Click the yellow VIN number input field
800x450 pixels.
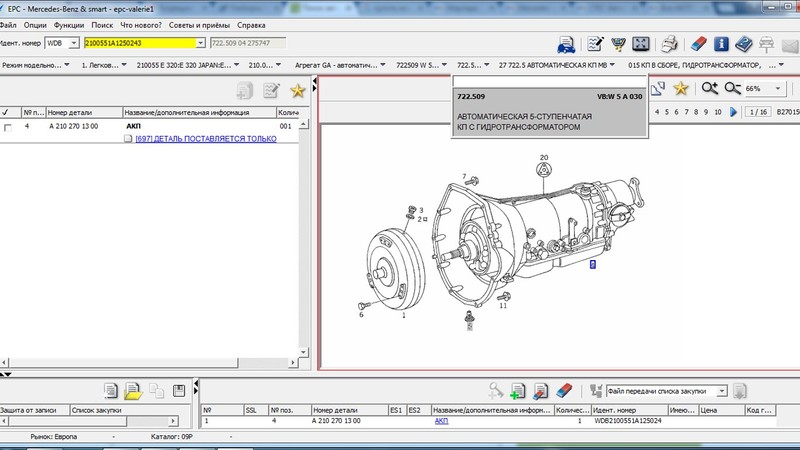click(139, 44)
